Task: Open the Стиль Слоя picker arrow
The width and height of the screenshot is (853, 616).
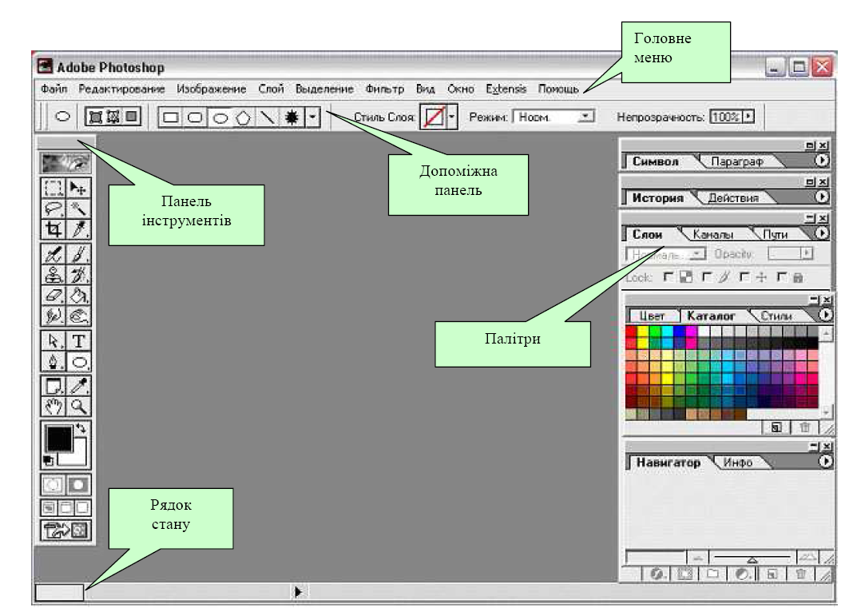Action: [451, 117]
